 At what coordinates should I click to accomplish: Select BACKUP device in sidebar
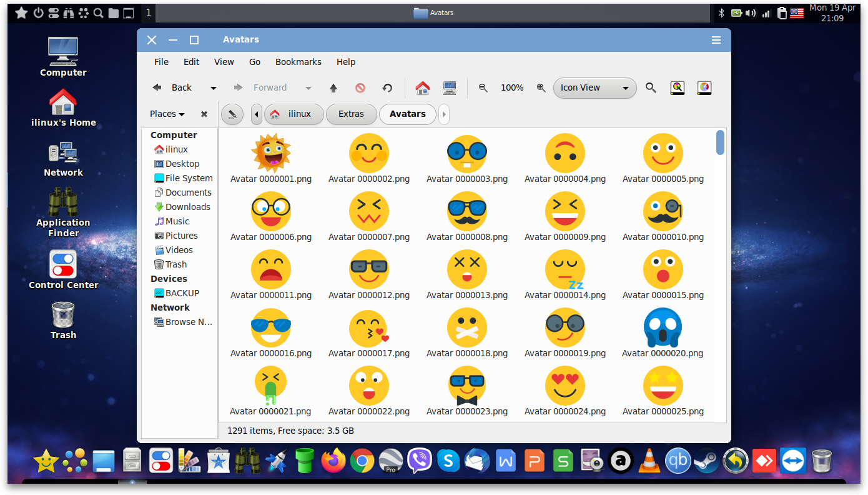click(x=177, y=293)
